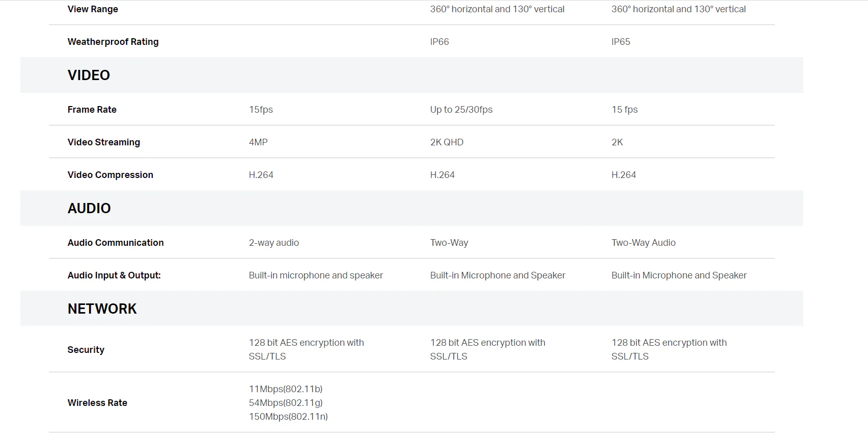The image size is (868, 435).
Task: Click the VIDEO section header
Action: click(89, 75)
